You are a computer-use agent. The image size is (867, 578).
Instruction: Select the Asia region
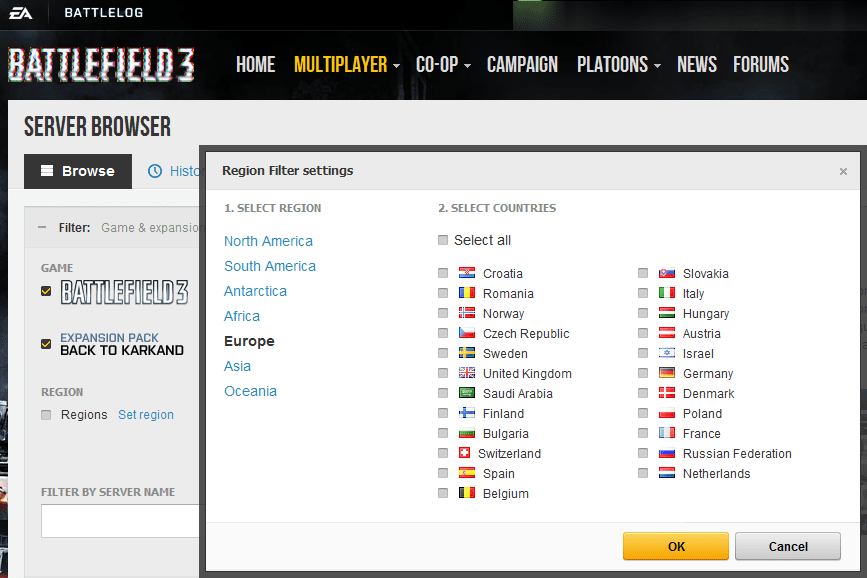(x=237, y=366)
